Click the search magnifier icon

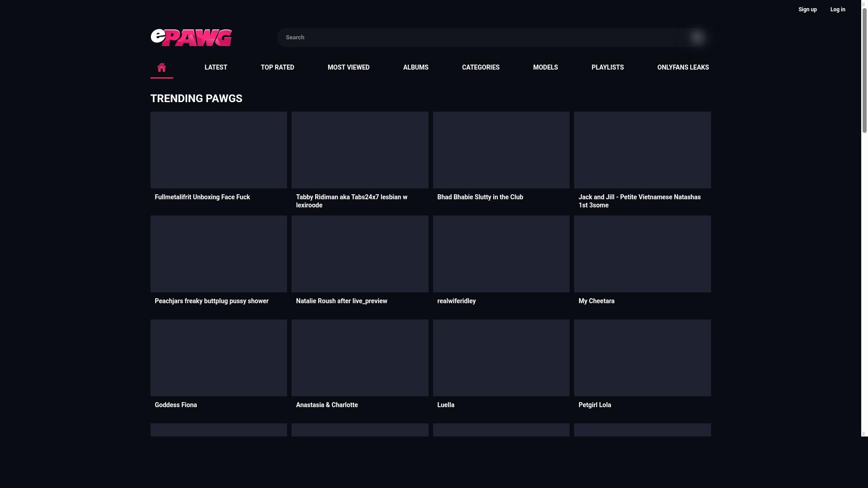click(x=696, y=37)
